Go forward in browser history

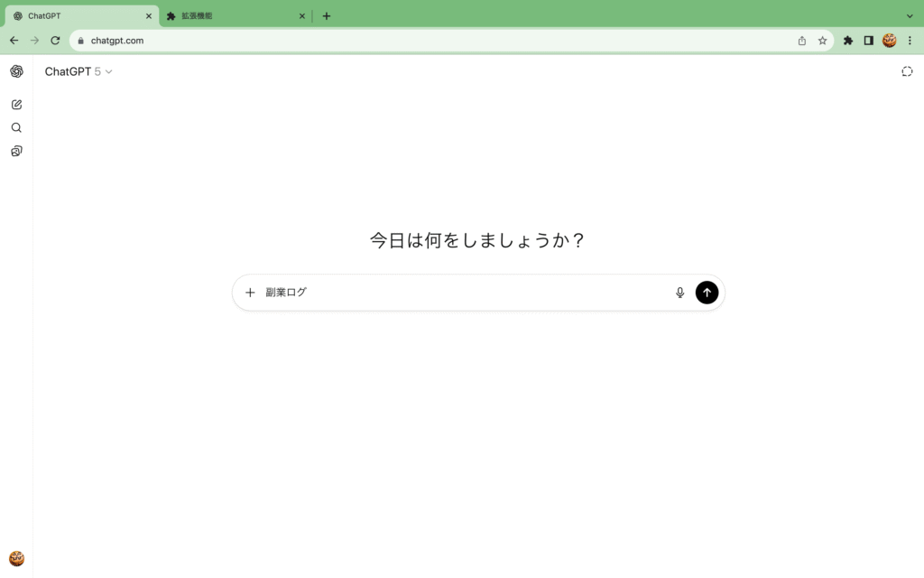(35, 41)
